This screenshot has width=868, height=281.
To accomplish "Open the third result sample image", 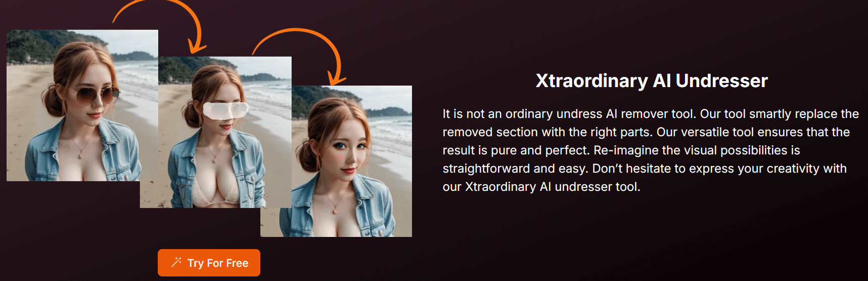I will coord(336,161).
